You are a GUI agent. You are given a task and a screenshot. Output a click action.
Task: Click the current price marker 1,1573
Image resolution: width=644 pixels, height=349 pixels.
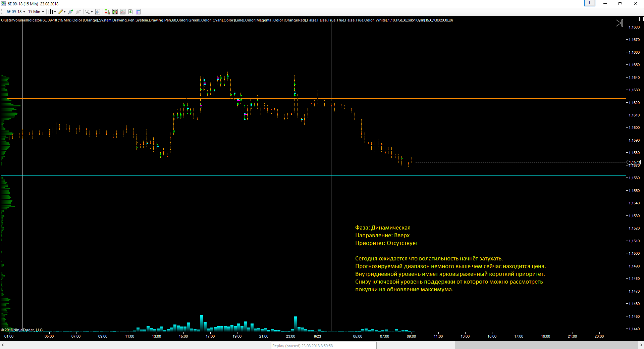pos(634,162)
